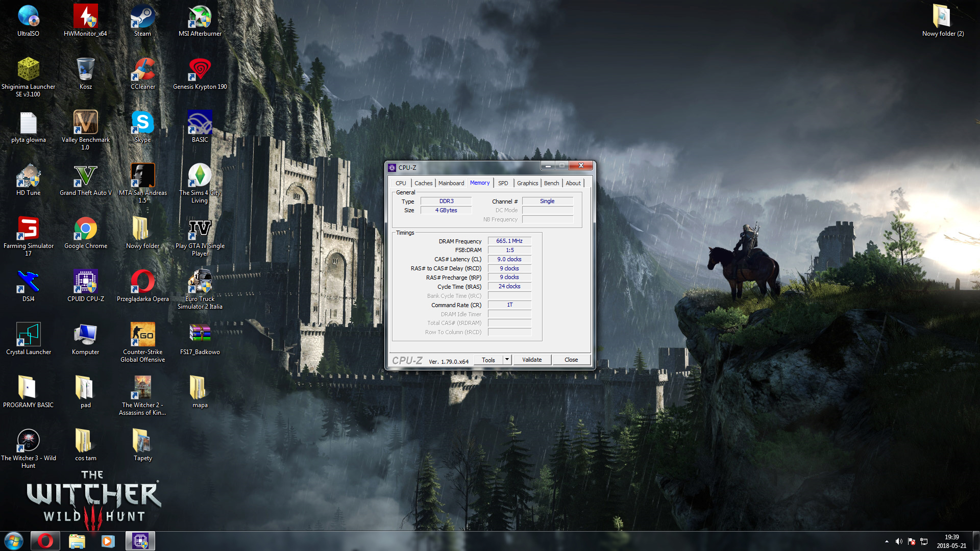This screenshot has height=551, width=980.
Task: Open the FS17_Badkowo archive
Action: tap(200, 339)
